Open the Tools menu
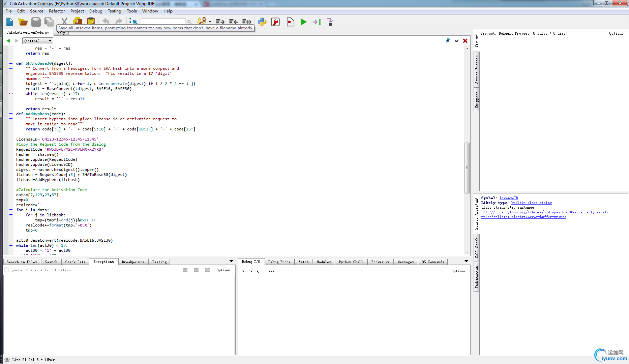The width and height of the screenshot is (629, 364). click(x=132, y=11)
